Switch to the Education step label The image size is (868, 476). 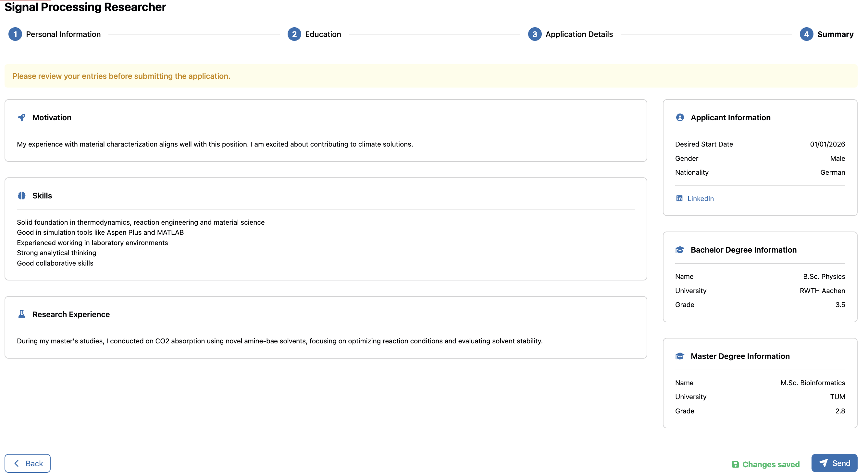coord(323,34)
